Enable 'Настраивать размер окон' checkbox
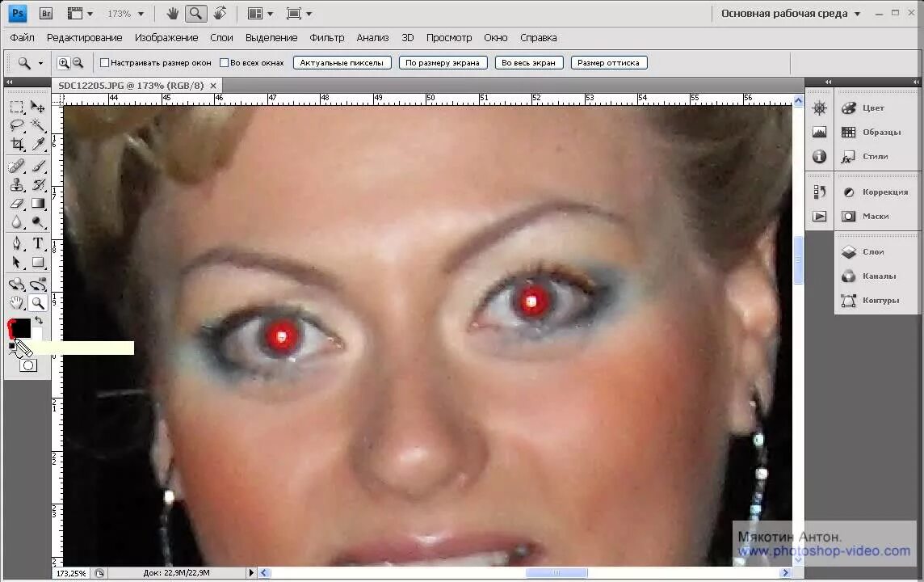Viewport: 924px width, 582px height. click(x=104, y=62)
